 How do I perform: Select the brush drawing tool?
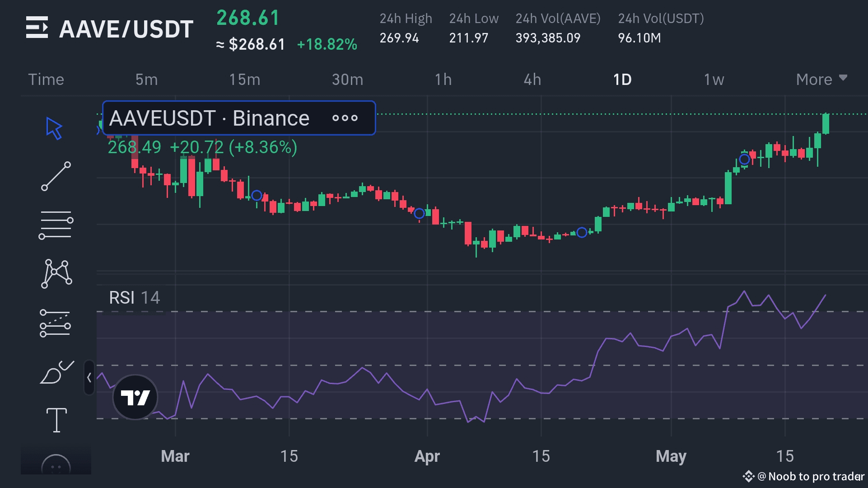click(x=57, y=372)
